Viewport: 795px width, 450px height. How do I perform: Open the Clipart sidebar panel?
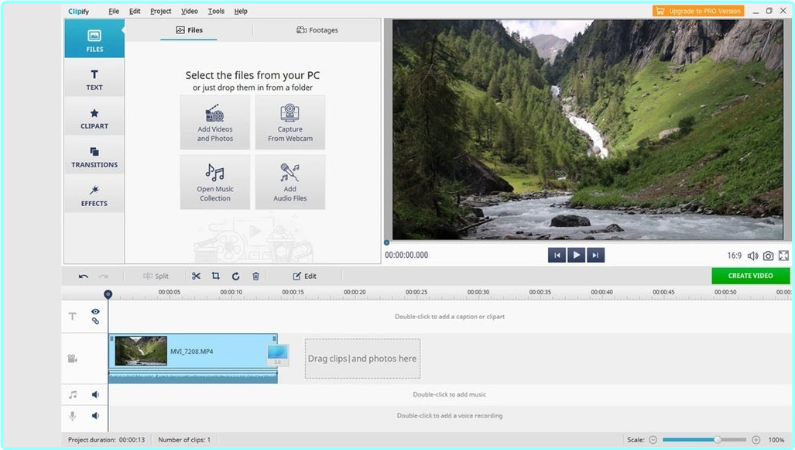(94, 118)
